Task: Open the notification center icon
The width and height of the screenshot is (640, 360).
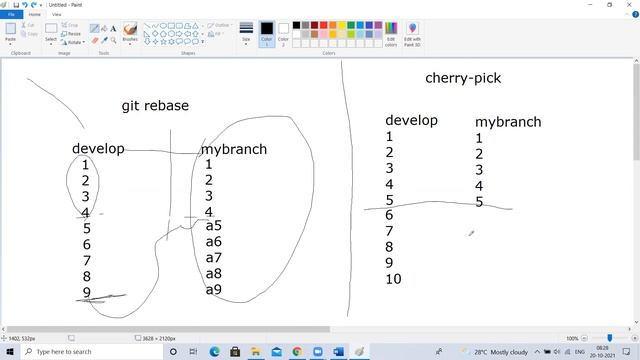Action: pyautogui.click(x=627, y=351)
